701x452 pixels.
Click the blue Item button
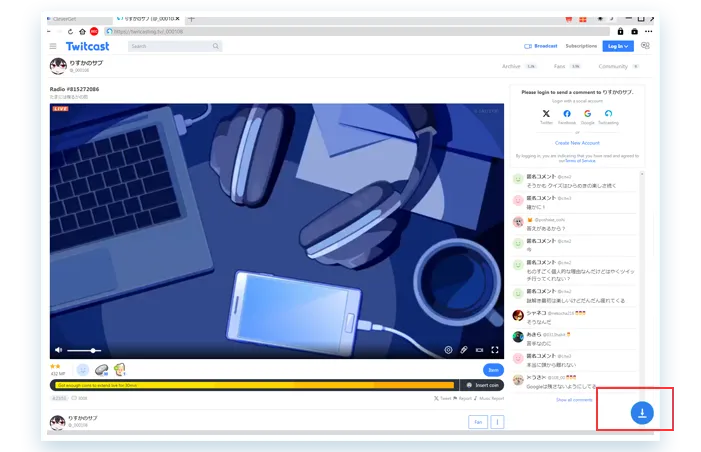493,370
